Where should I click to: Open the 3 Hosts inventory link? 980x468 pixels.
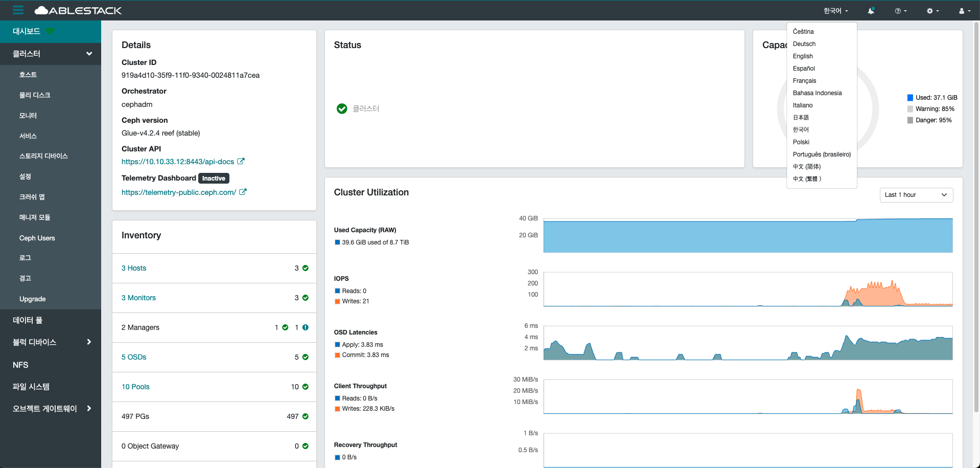(134, 268)
